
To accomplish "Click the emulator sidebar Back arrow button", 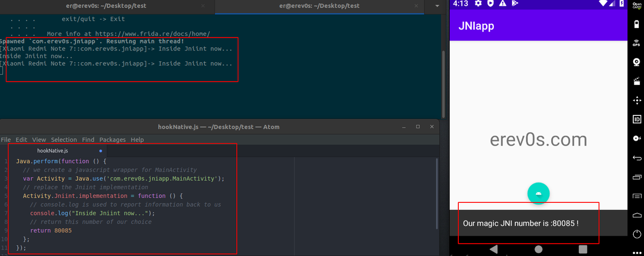I will tap(637, 158).
